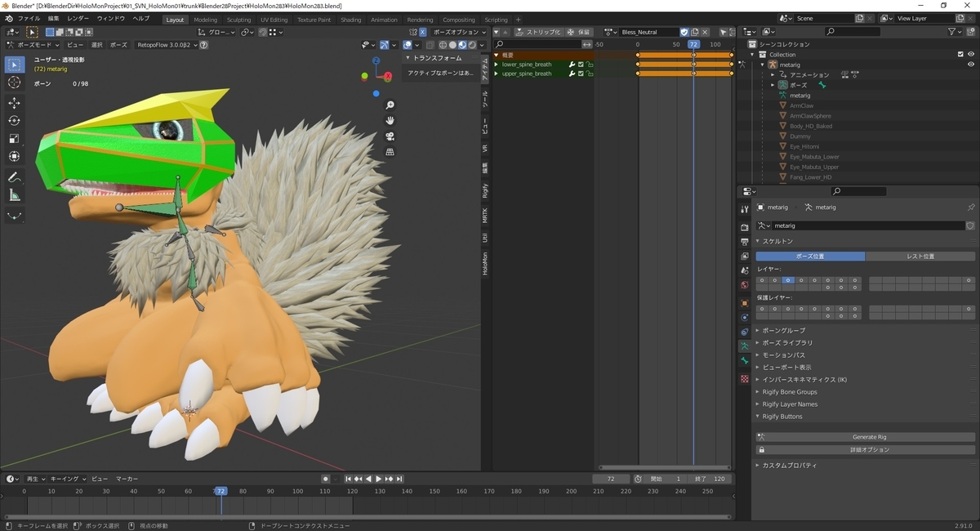Switch to the Sculpting workspace tab
The height and width of the screenshot is (531, 980).
click(239, 20)
